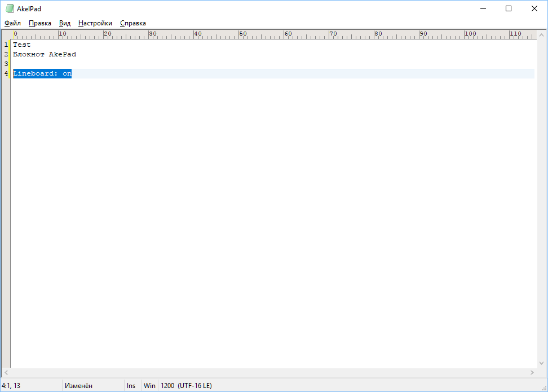Click the highlighted Lineboard: on text
The image size is (548, 392).
click(x=42, y=73)
